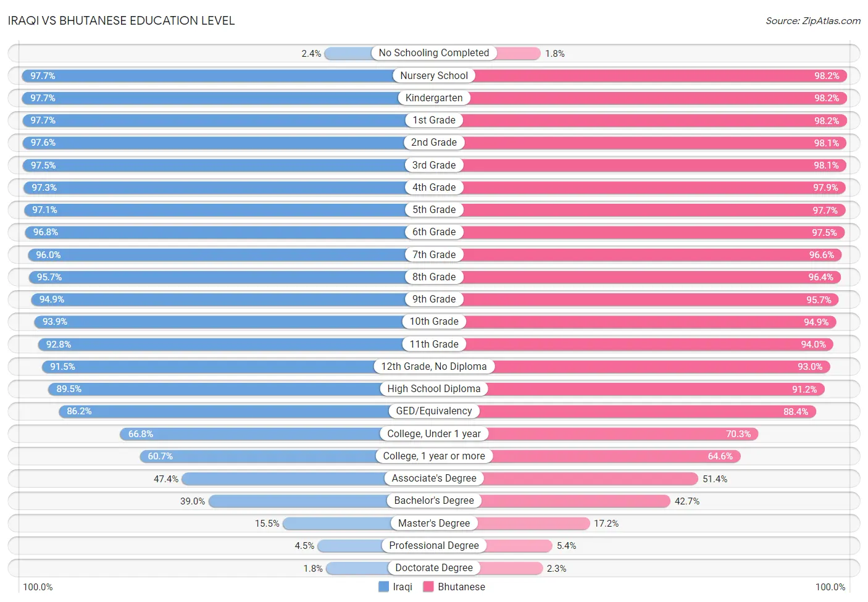Select the Doctorate Degree label
The image size is (868, 602).
[x=434, y=567]
